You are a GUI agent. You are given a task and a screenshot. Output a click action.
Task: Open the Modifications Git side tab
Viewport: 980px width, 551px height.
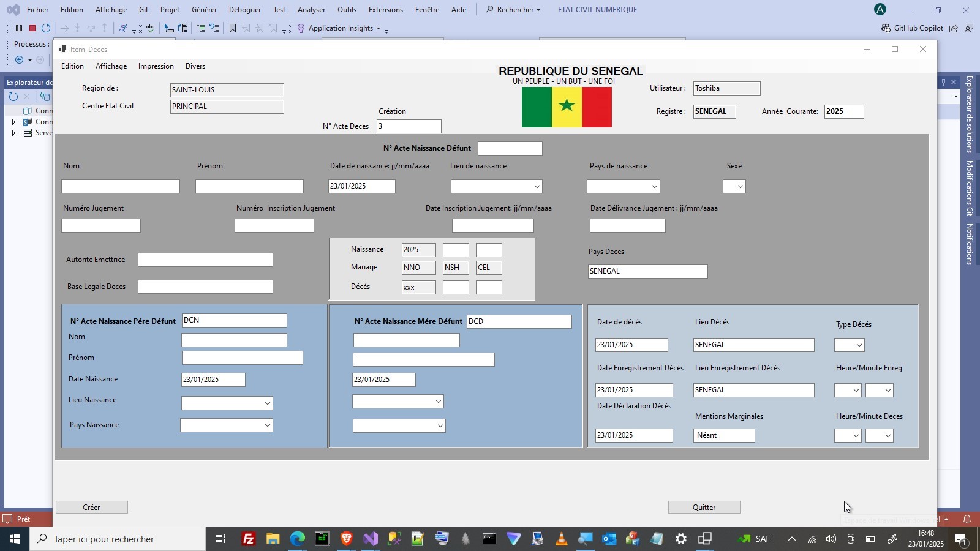(x=970, y=188)
